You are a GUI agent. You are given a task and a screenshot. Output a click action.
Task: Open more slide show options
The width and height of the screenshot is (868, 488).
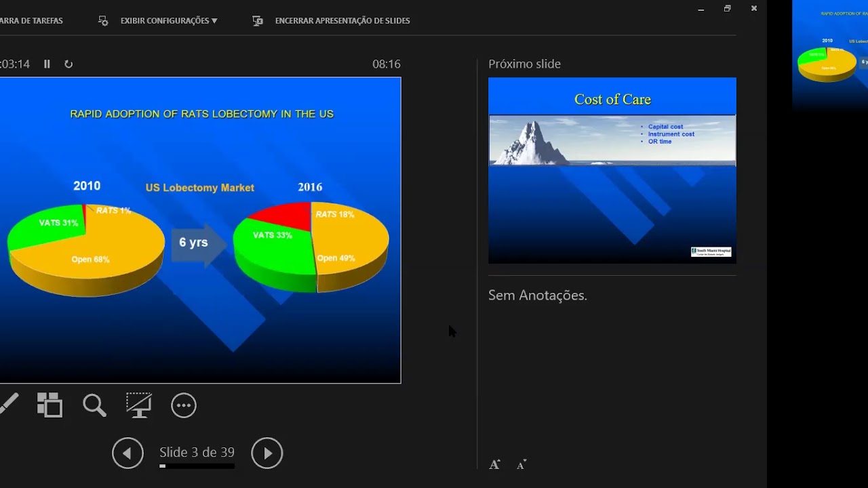pos(184,405)
